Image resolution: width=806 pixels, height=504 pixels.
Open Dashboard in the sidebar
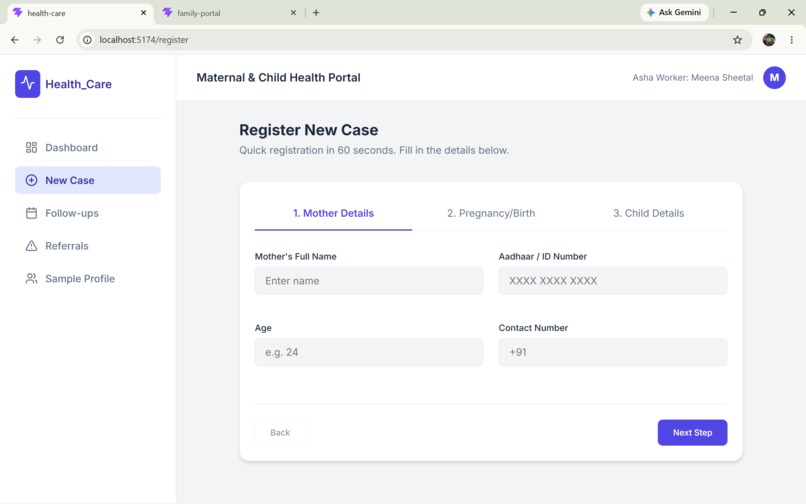coord(88,148)
